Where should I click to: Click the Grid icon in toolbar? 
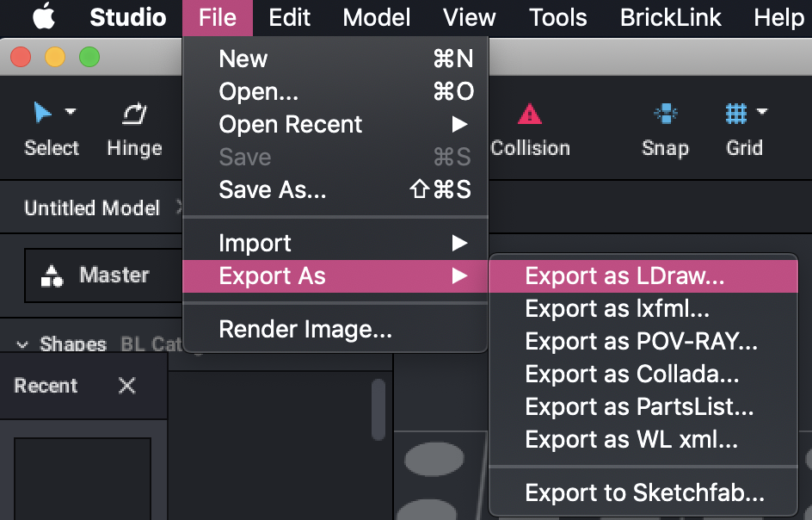pyautogui.click(x=735, y=113)
